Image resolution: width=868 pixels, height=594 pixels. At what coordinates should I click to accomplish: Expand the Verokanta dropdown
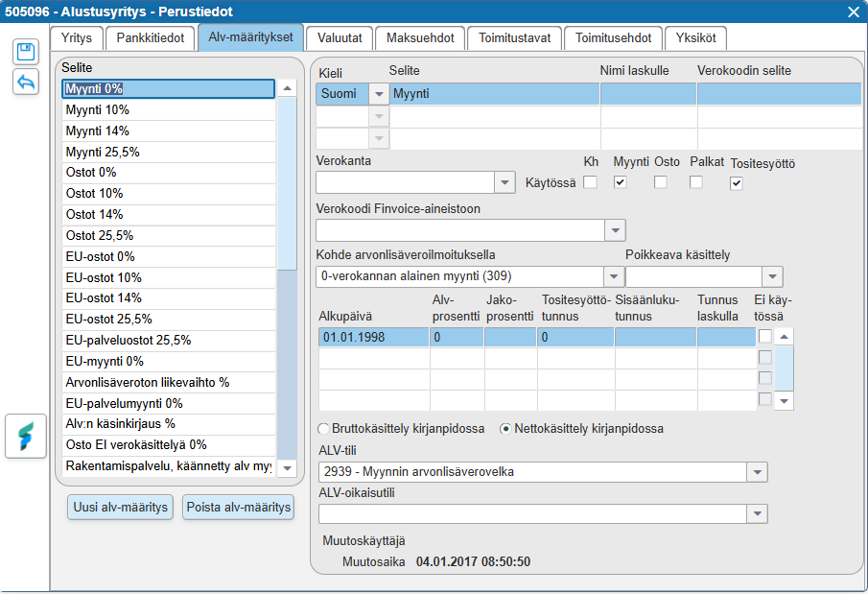(x=504, y=182)
